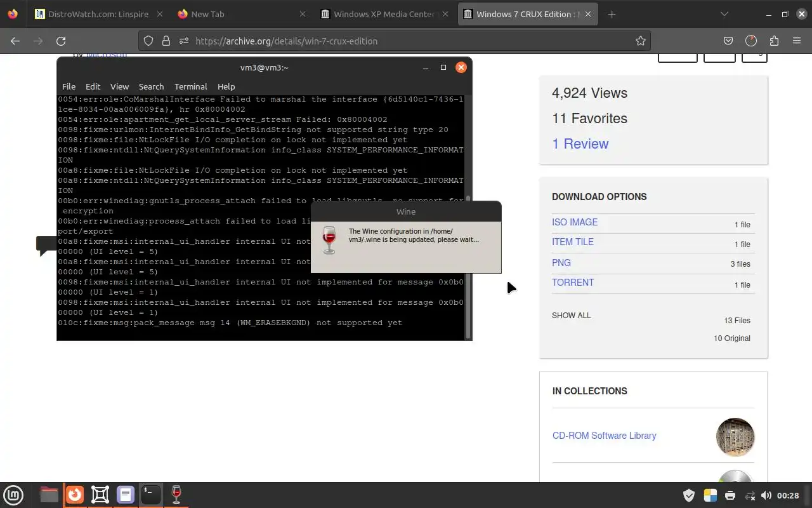812x508 pixels.
Task: Click the 11 Favorites text
Action: (x=589, y=118)
